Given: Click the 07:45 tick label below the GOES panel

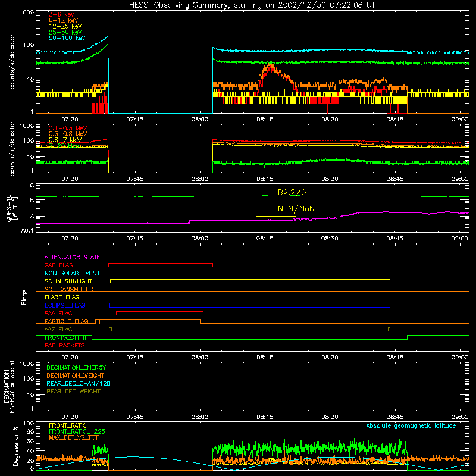Looking at the screenshot, I should coord(135,239).
